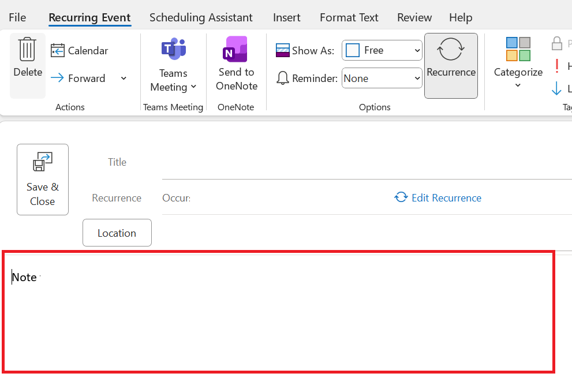Screen dimensions: 572x392
Task: Click the Teams Meeting icon
Action: tap(173, 48)
